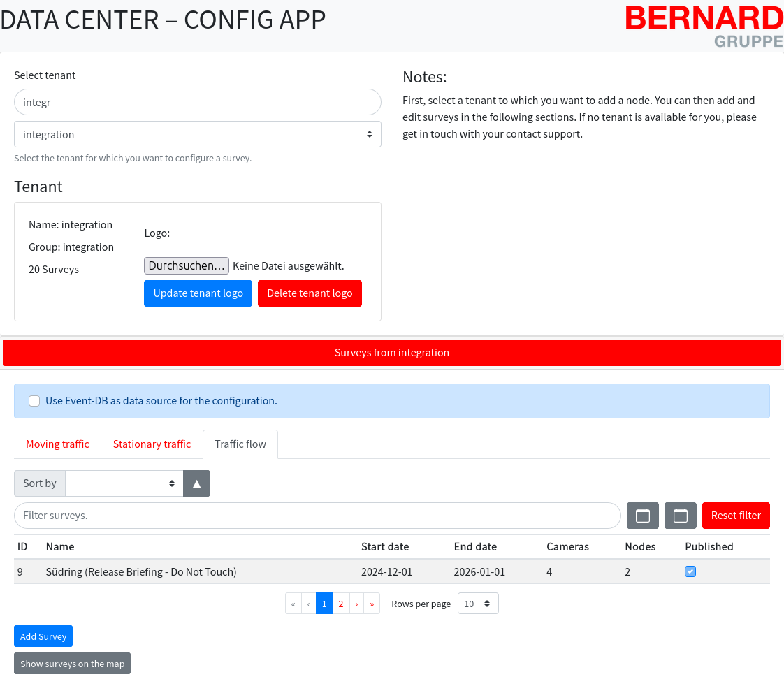This screenshot has width=784, height=686.
Task: Click the ID column header
Action: point(22,546)
